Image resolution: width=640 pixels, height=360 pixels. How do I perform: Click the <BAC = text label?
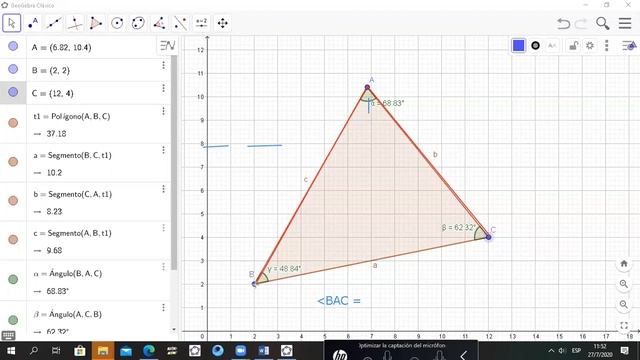coord(339,301)
